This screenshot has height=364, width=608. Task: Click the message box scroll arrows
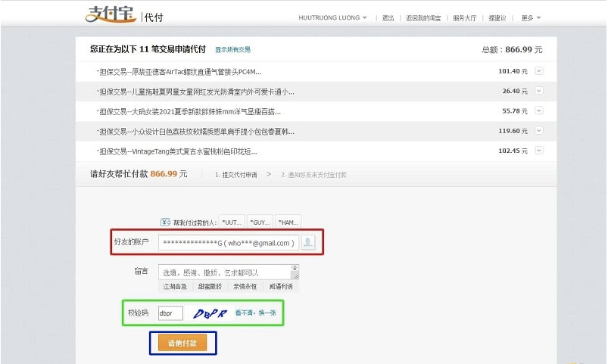click(295, 268)
